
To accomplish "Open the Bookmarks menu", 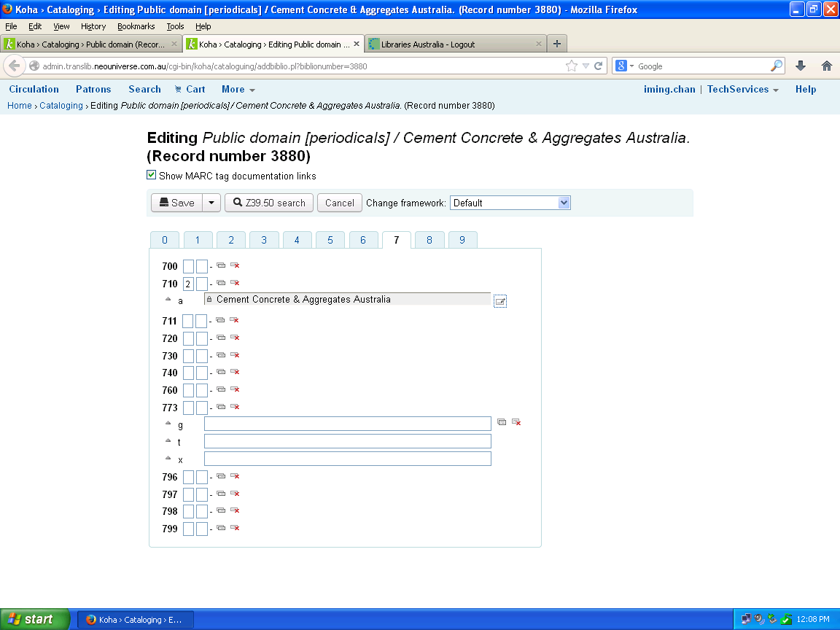I will pyautogui.click(x=136, y=26).
